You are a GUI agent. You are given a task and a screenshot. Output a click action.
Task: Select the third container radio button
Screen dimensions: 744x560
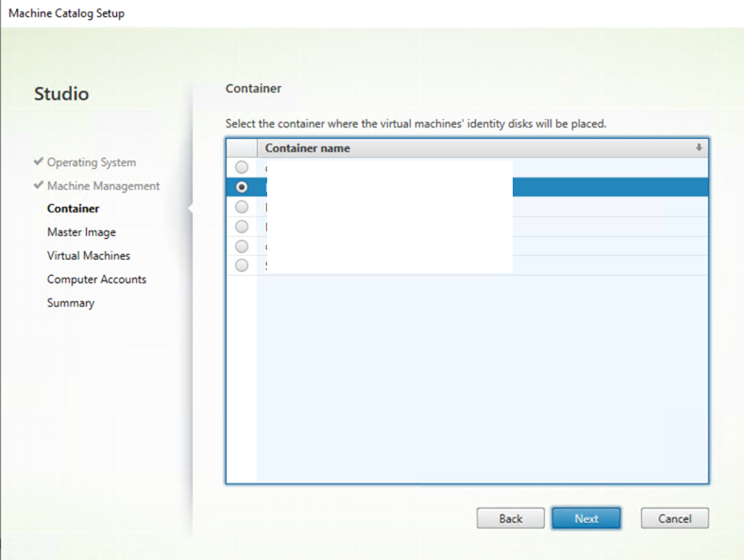tap(242, 207)
